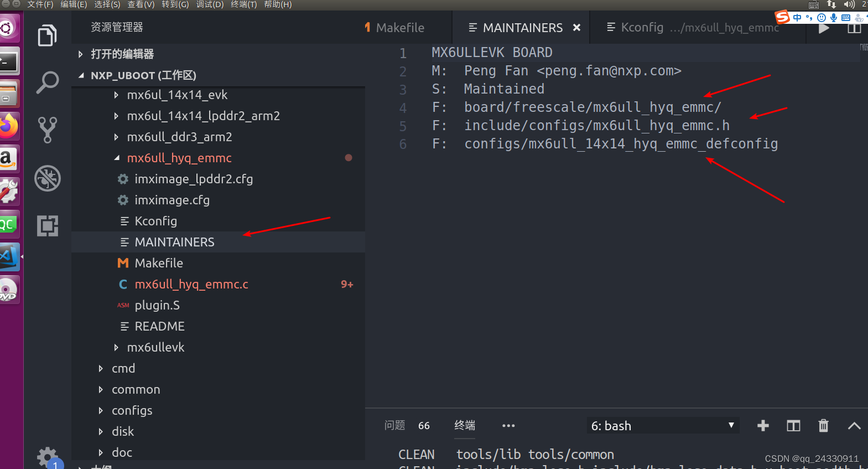This screenshot has width=868, height=469.
Task: Open the 终端(T) menu
Action: tap(244, 4)
